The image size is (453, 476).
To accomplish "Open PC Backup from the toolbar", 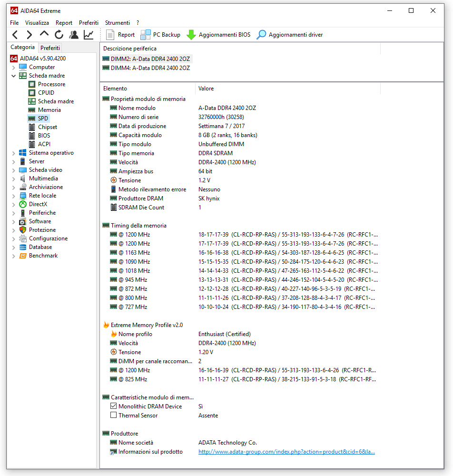I will [160, 35].
